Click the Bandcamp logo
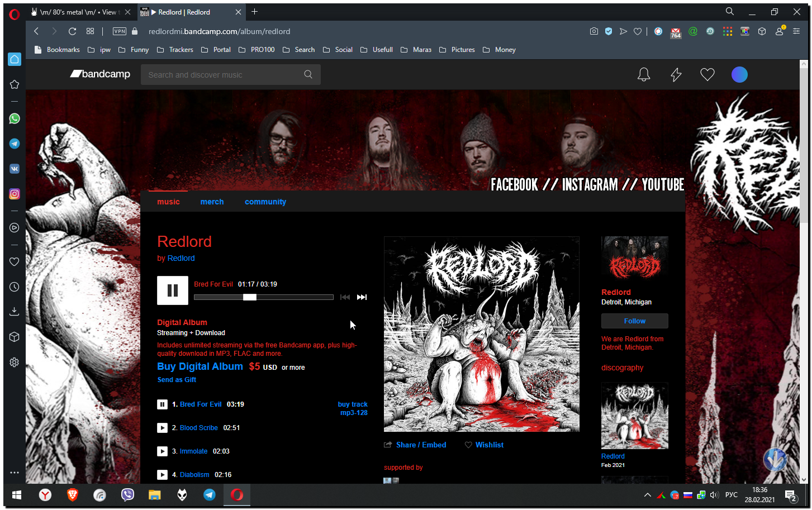The height and width of the screenshot is (510, 812). tap(100, 74)
